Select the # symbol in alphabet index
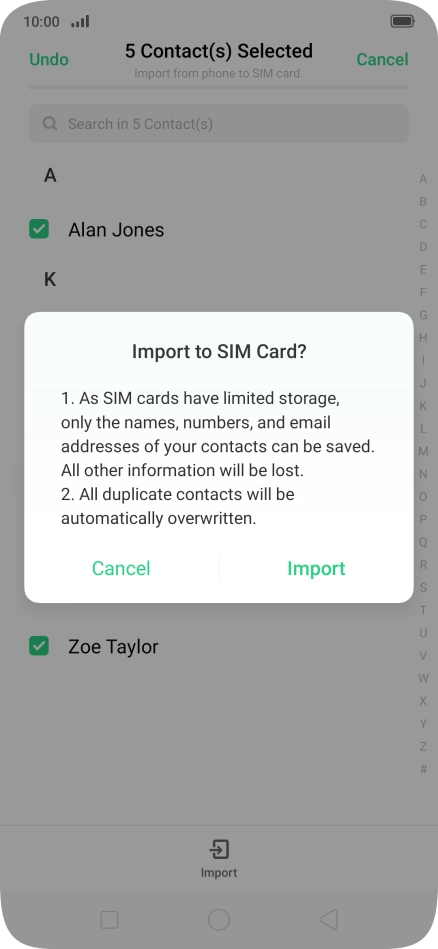Image resolution: width=438 pixels, height=949 pixels. click(x=423, y=769)
